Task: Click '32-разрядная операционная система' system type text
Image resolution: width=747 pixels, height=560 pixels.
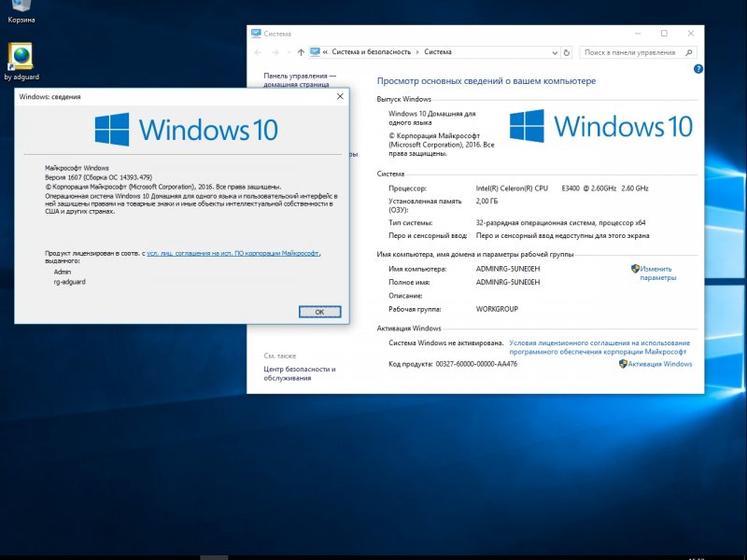Action: pos(536,222)
